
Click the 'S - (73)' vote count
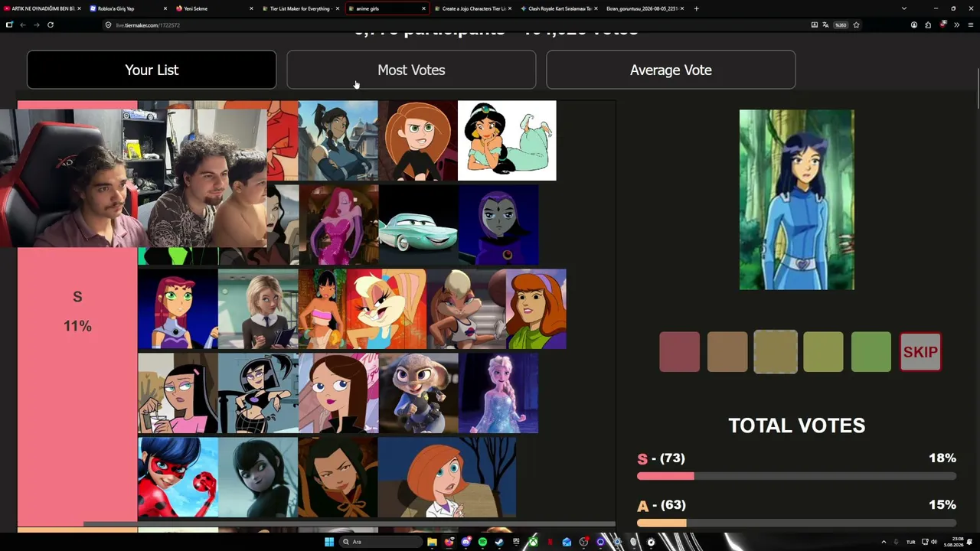pyautogui.click(x=661, y=458)
